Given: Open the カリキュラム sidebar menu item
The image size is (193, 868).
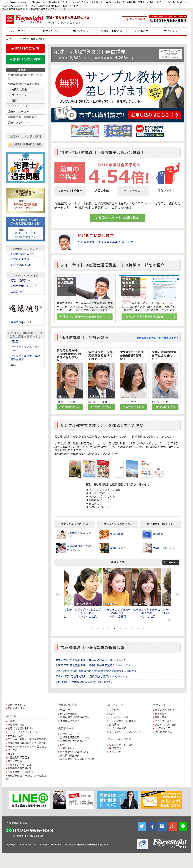Looking at the screenshot, I should [x=19, y=95].
